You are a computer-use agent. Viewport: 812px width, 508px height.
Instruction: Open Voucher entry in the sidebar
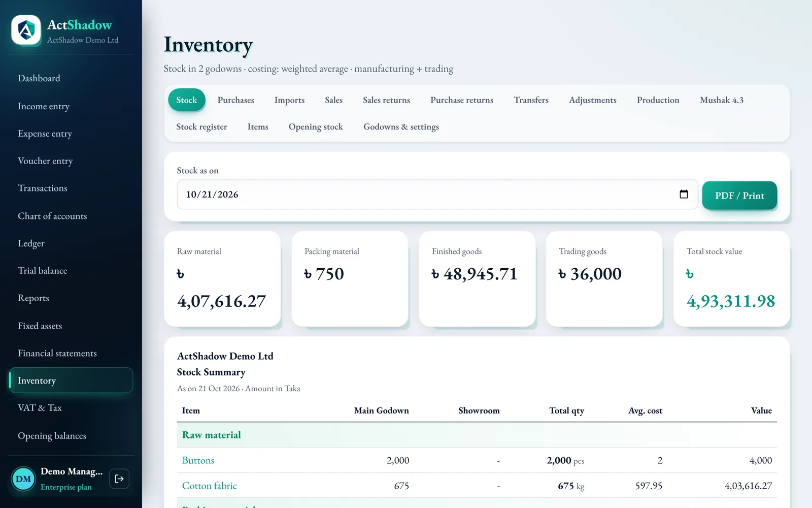[71, 161]
